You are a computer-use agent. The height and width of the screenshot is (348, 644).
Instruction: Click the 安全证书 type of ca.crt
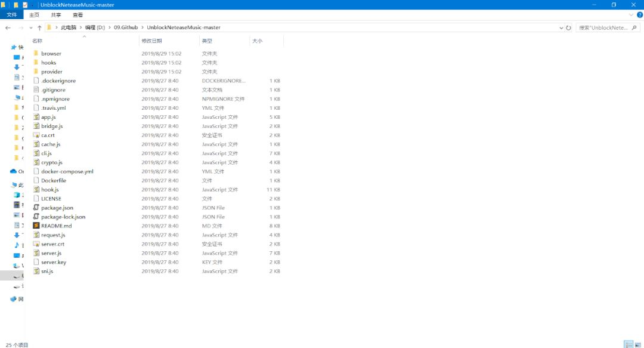(x=212, y=135)
